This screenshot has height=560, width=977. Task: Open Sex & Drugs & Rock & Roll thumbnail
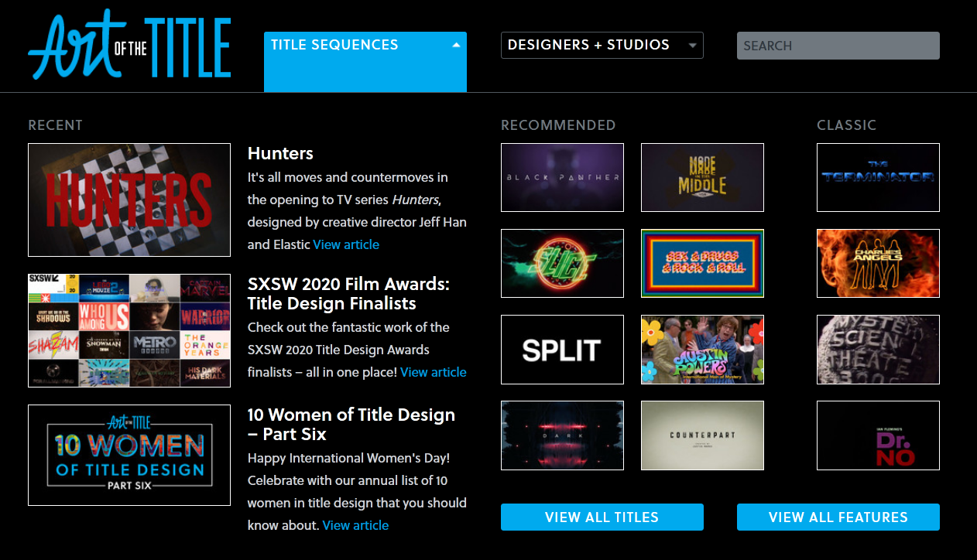(x=702, y=263)
